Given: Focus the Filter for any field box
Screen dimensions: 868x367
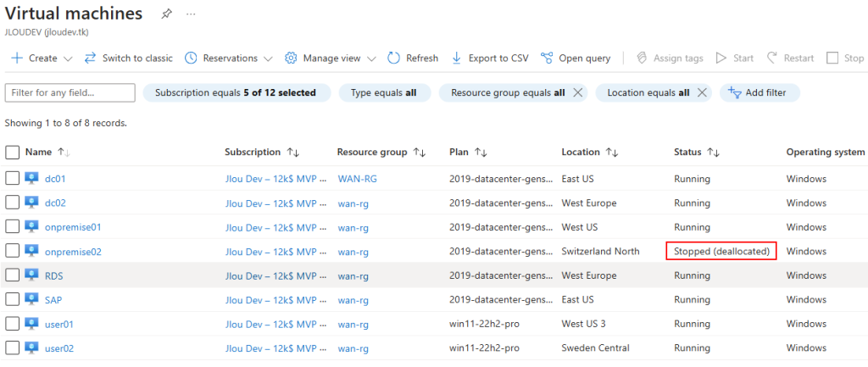Looking at the screenshot, I should click(70, 93).
